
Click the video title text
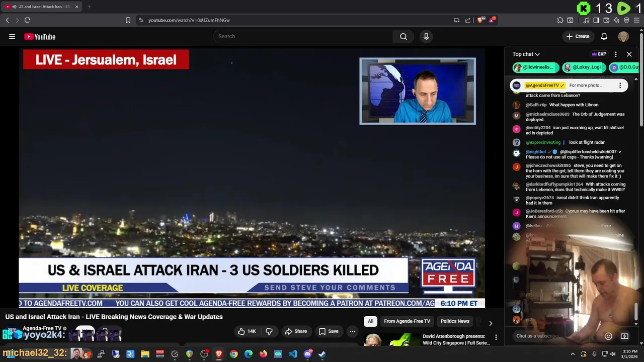point(114,317)
